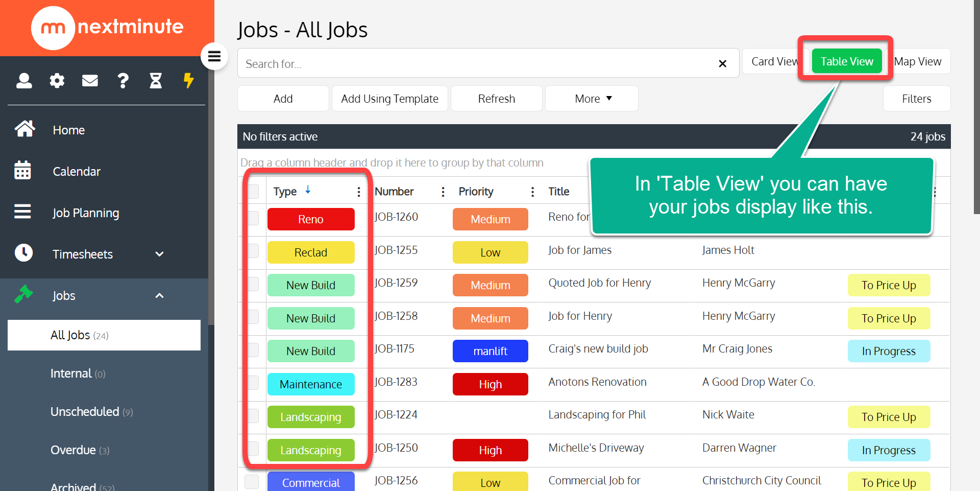Click the yellow Reclad type tag

[x=311, y=252]
